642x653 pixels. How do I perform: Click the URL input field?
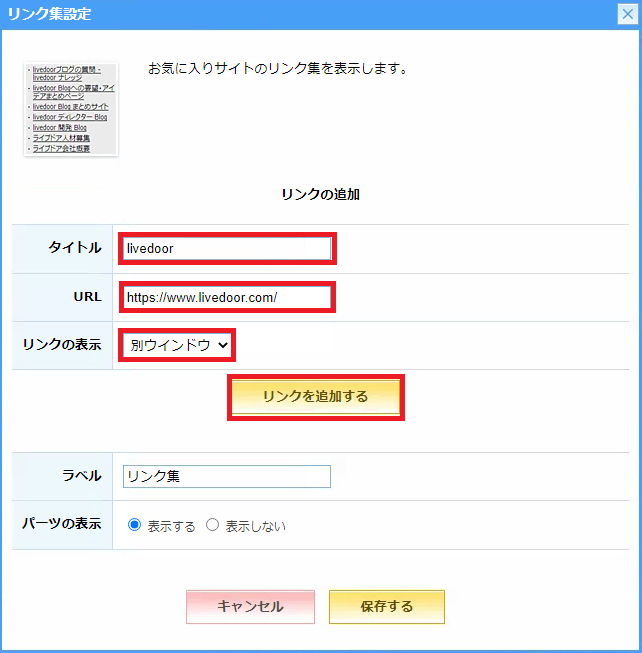coord(227,297)
